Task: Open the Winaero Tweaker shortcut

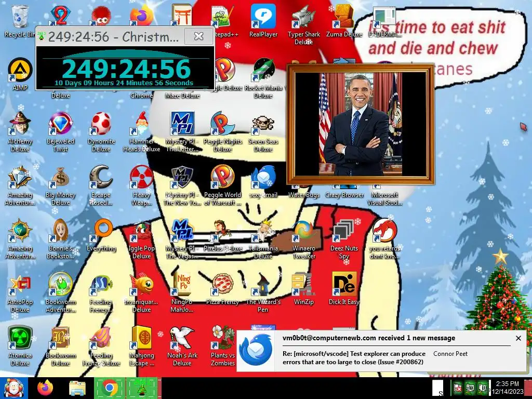Action: (x=303, y=239)
